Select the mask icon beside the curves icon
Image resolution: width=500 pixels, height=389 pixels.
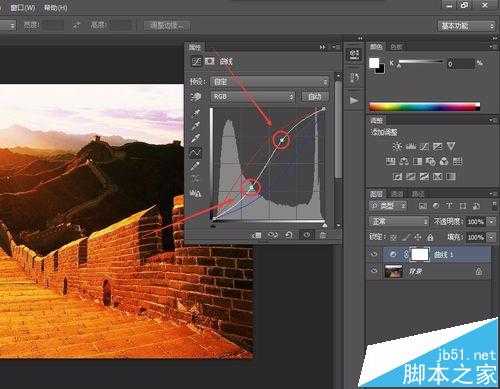(x=210, y=61)
